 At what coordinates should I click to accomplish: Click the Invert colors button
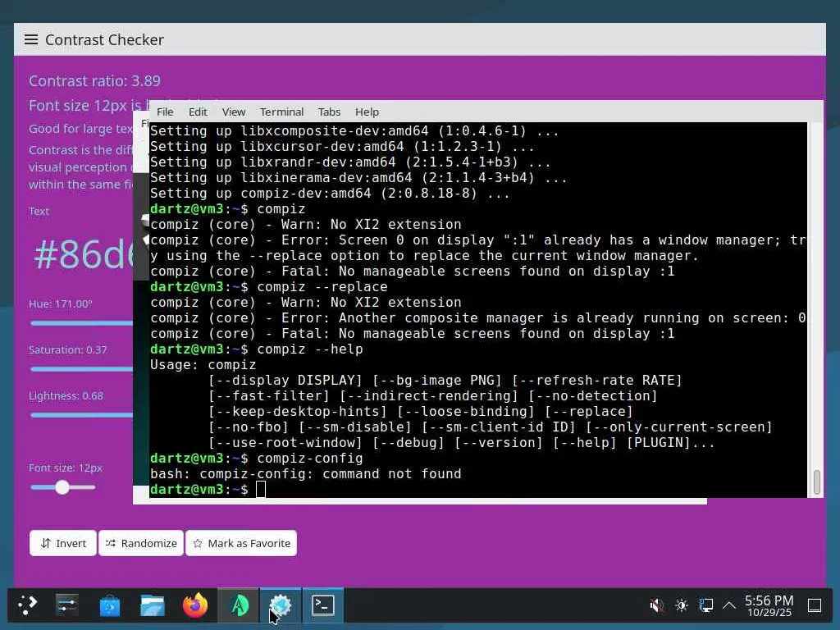pos(63,543)
